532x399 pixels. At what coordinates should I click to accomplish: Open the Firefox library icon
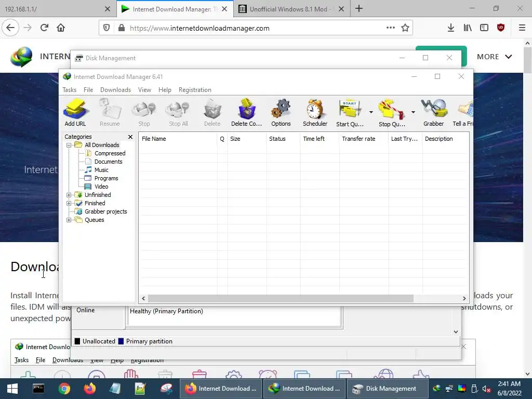pyautogui.click(x=468, y=28)
